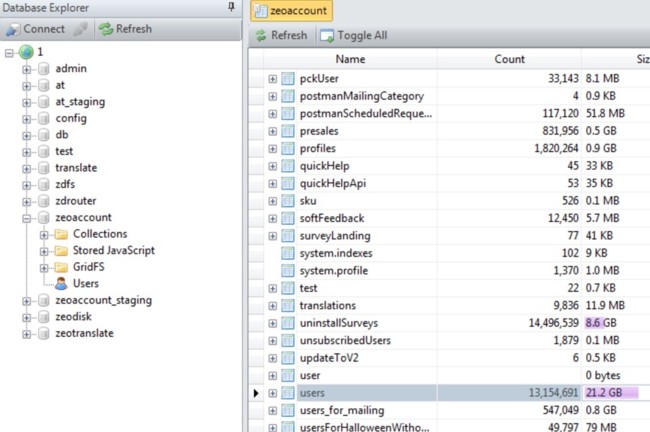Select the zdfs database icon
650x432 pixels.
pyautogui.click(x=44, y=185)
